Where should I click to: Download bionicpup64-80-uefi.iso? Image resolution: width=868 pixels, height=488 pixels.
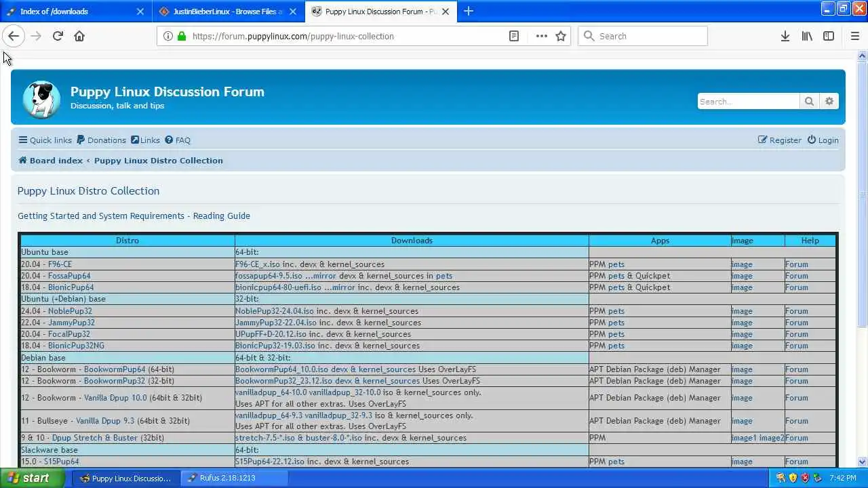pos(279,287)
